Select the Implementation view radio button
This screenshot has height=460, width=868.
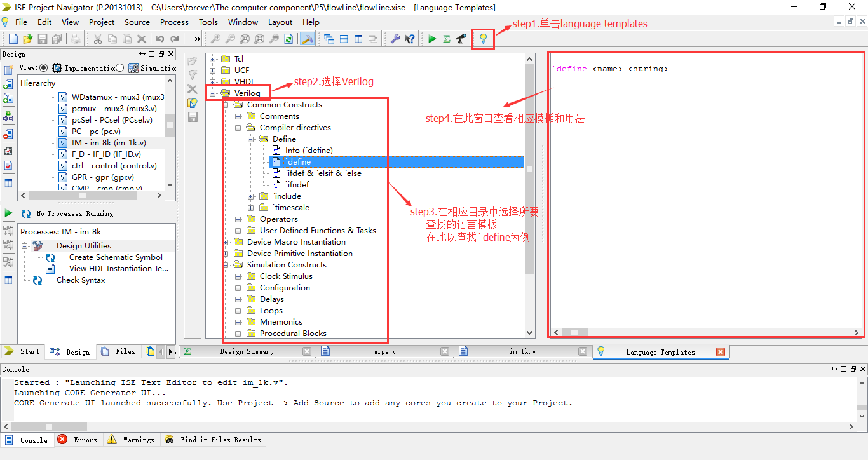[x=43, y=67]
